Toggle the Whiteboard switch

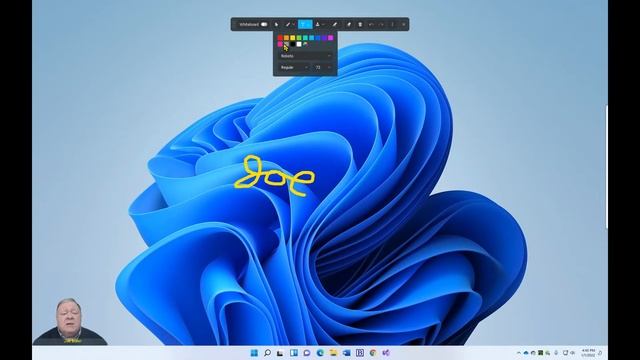264,24
